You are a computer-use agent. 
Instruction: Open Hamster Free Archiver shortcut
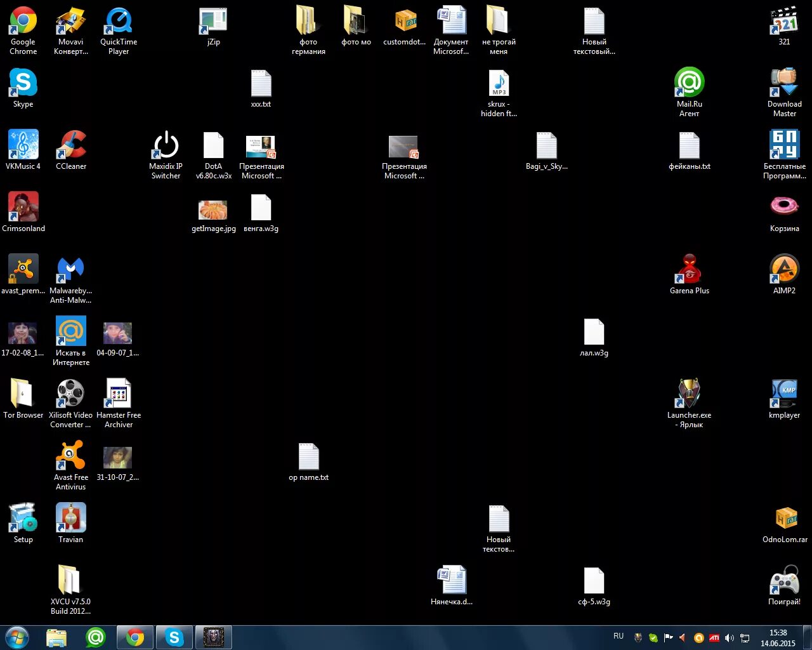[x=119, y=404]
